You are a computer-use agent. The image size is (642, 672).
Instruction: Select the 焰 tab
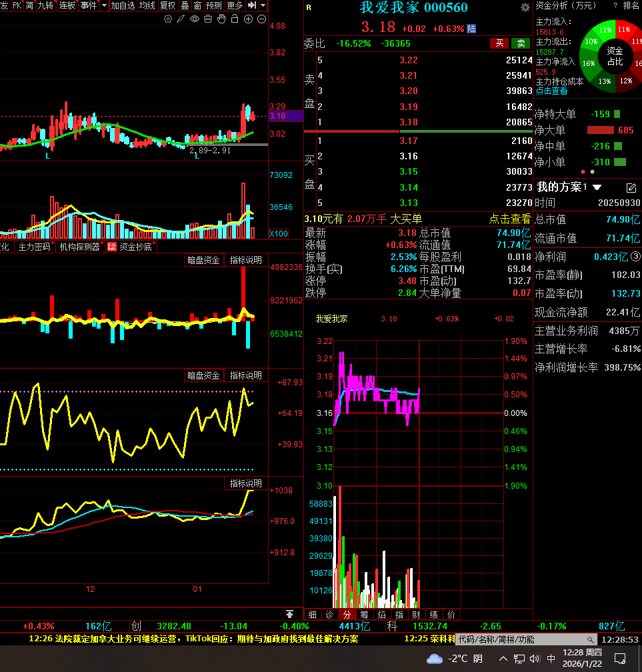(381, 615)
